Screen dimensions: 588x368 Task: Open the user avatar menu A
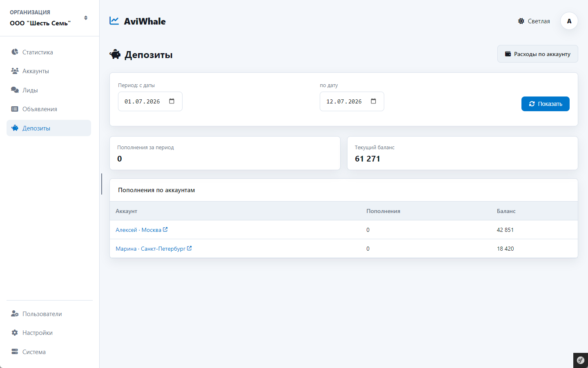(x=569, y=21)
